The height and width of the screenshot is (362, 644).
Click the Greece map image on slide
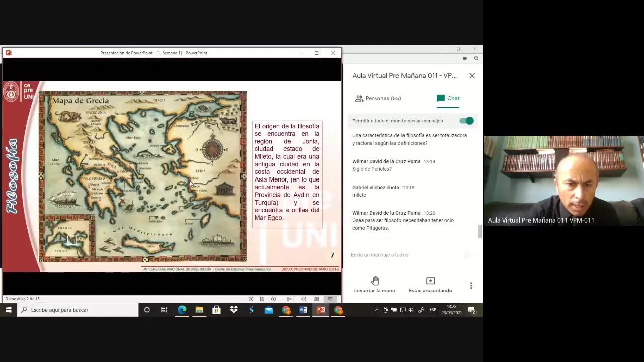click(x=143, y=176)
